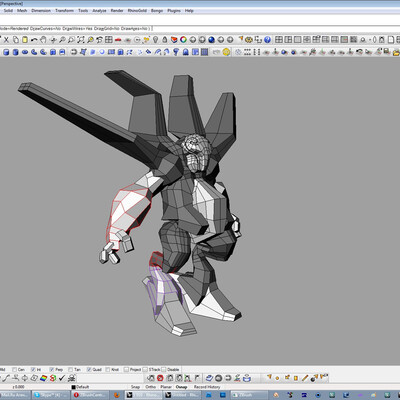Uncheck the Perp osnap checkbox

[52, 369]
